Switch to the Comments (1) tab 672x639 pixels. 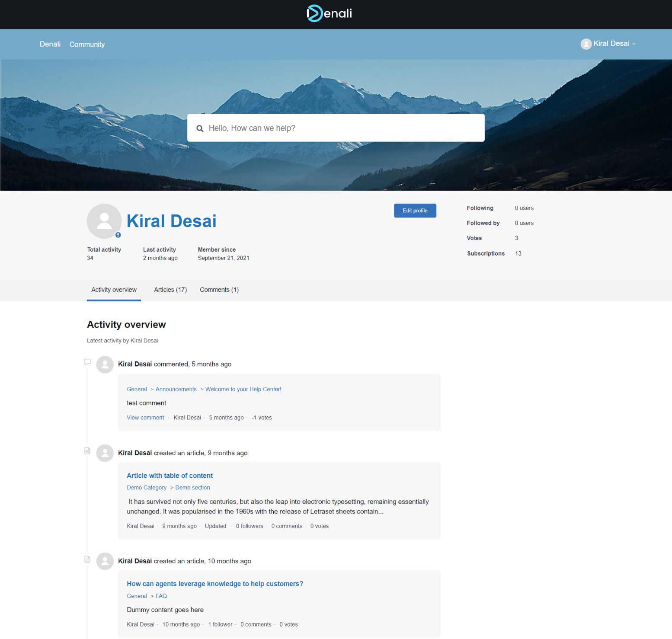[x=219, y=290]
